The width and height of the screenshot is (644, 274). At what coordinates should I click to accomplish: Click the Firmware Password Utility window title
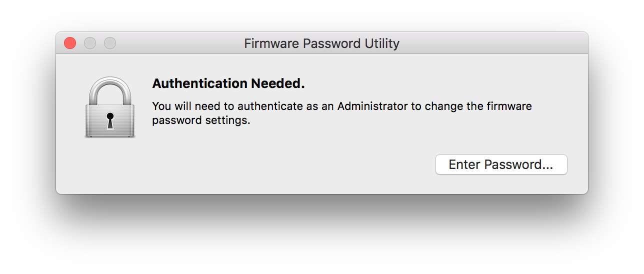click(321, 43)
